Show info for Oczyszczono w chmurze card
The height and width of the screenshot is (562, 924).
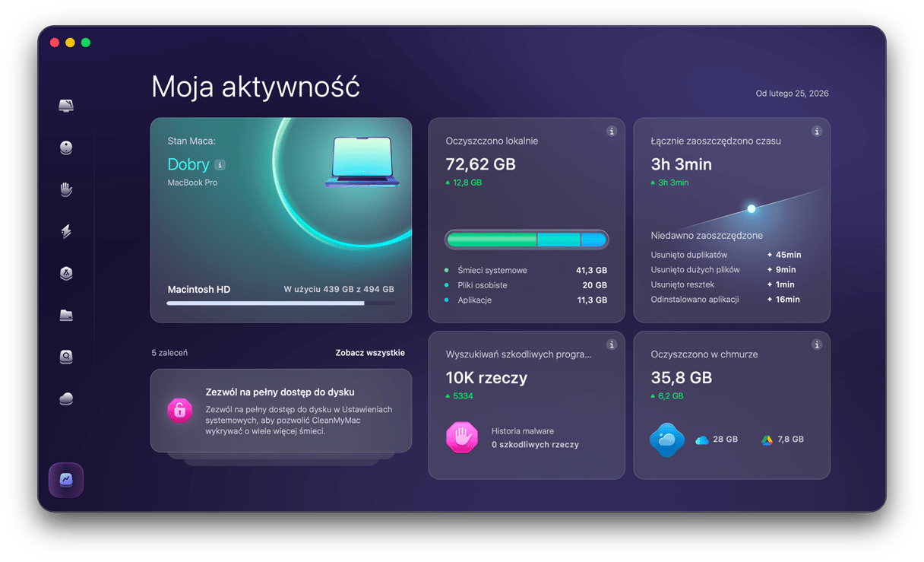point(817,345)
